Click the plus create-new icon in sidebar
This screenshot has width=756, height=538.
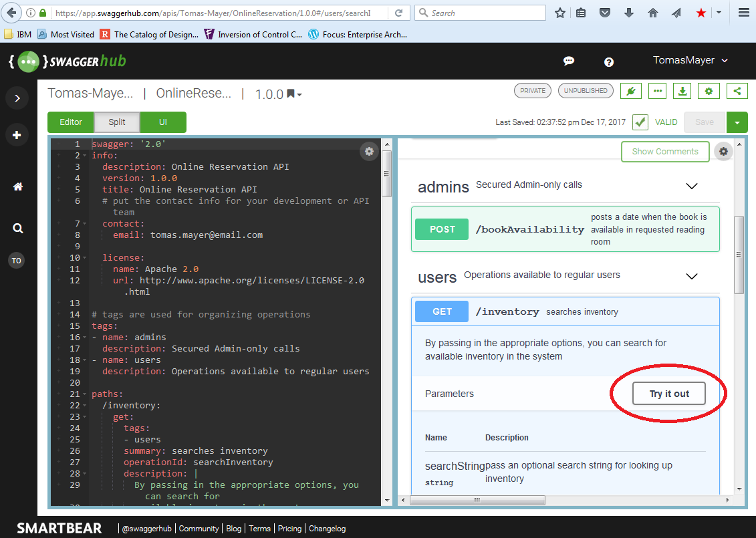pos(17,135)
